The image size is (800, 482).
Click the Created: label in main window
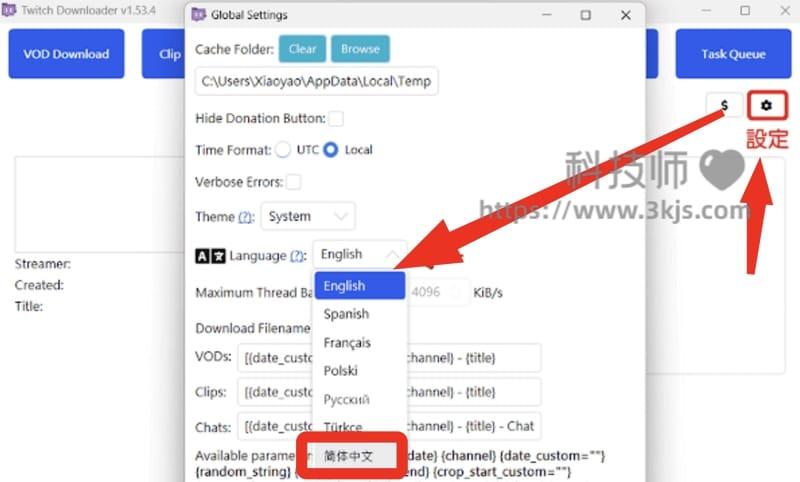tap(39, 285)
